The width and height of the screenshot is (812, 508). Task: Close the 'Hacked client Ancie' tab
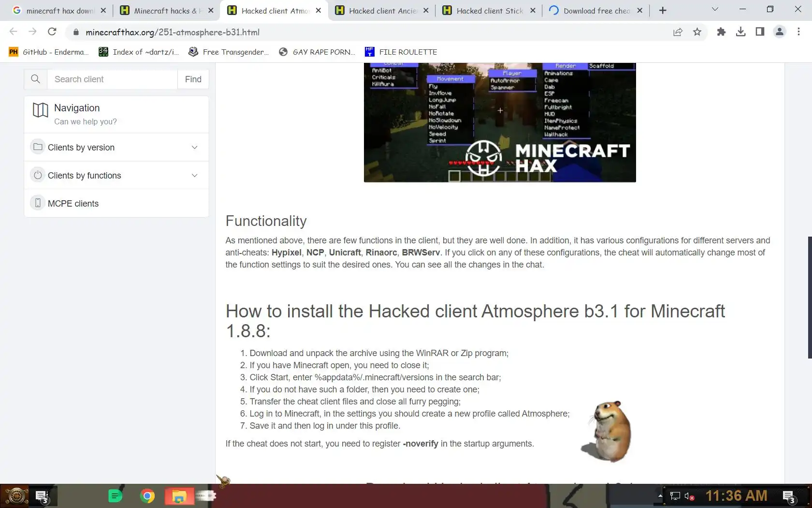[x=426, y=10]
